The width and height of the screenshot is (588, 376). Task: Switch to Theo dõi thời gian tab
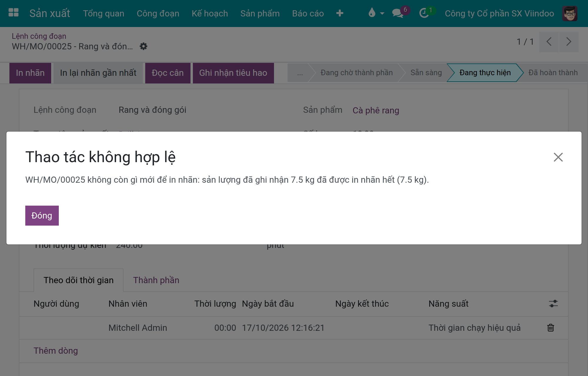coord(78,280)
